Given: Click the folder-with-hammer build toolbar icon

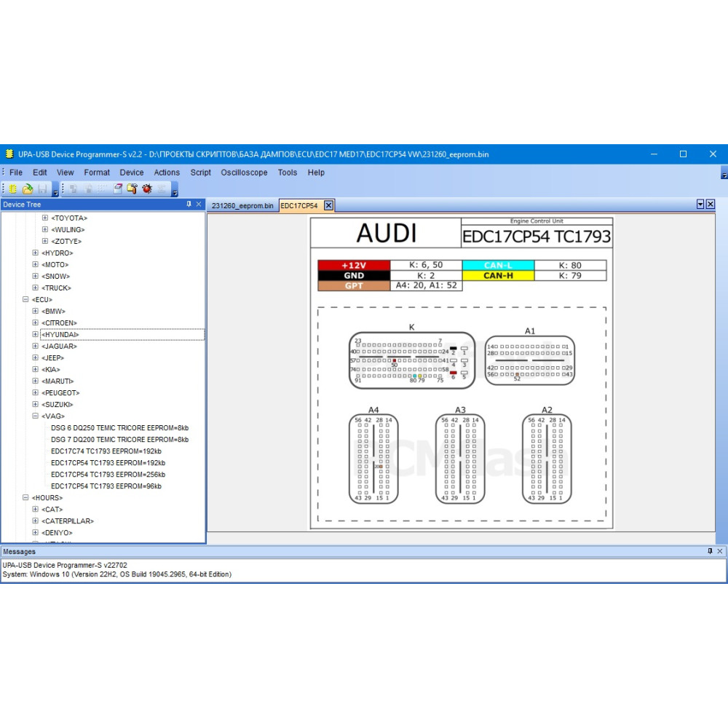Looking at the screenshot, I should tap(132, 189).
